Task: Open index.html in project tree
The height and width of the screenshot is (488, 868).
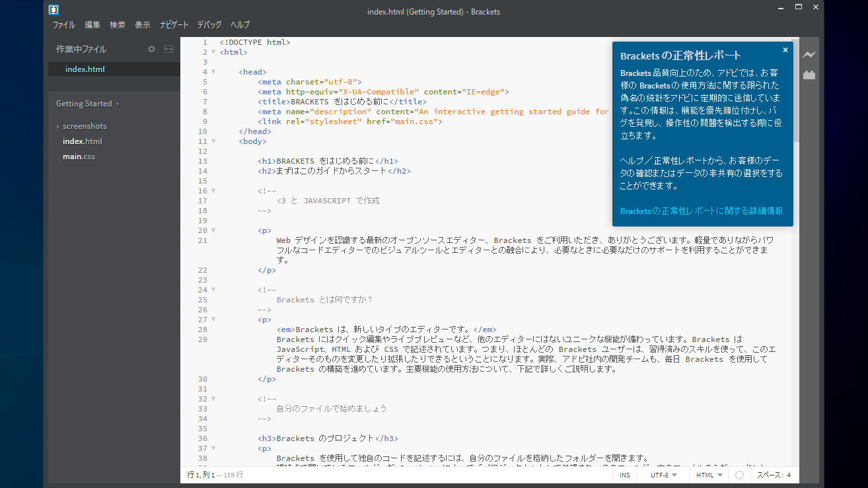Action: click(83, 141)
